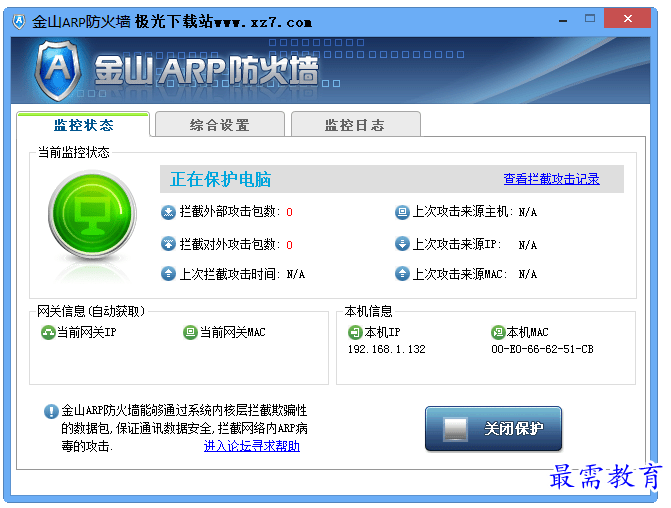Click the 本机IP green icon
Screen dimensions: 671x508
(x=355, y=332)
